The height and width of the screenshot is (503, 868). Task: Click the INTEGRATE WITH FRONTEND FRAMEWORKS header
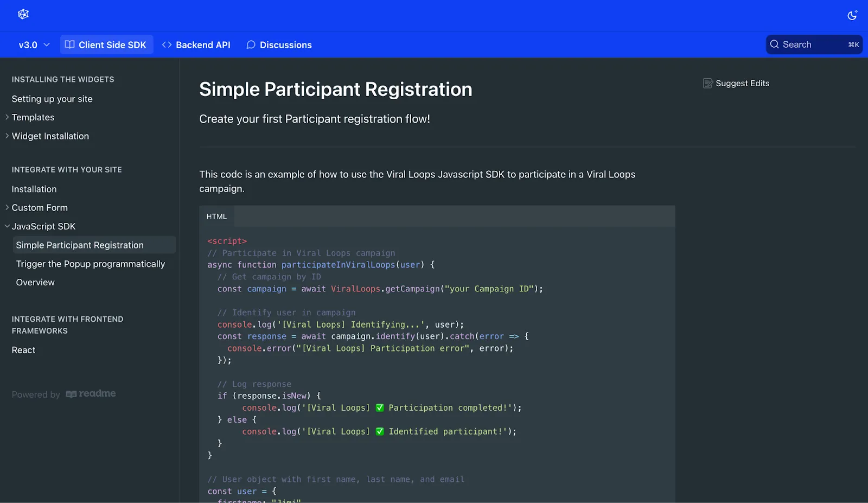[67, 325]
